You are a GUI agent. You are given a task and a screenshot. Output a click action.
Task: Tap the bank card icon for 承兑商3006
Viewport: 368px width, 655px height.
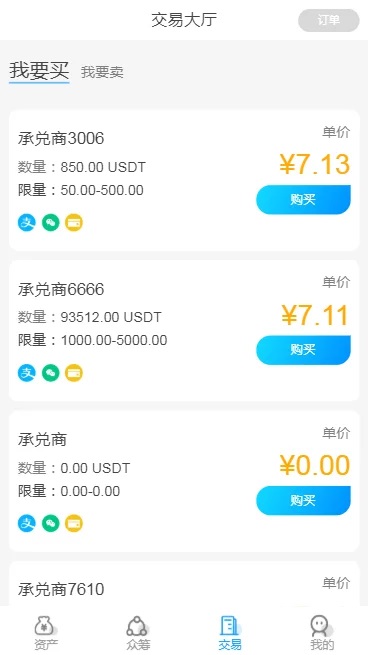pyautogui.click(x=74, y=223)
